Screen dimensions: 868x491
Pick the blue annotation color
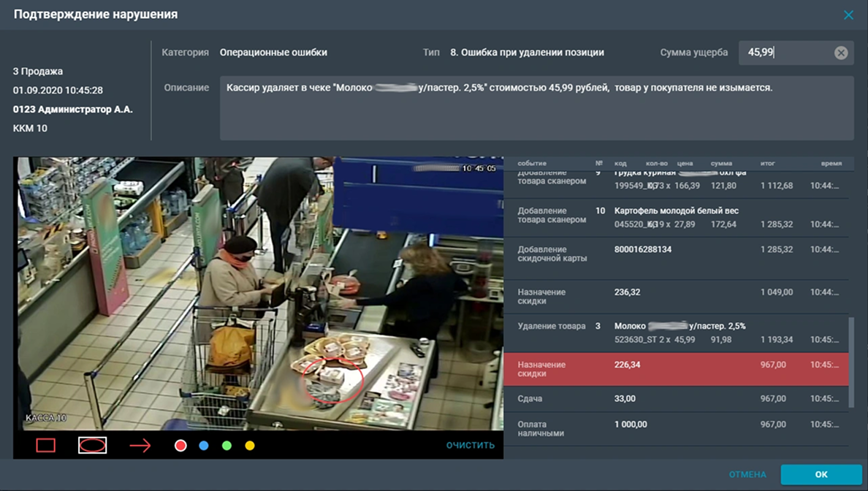coord(204,446)
